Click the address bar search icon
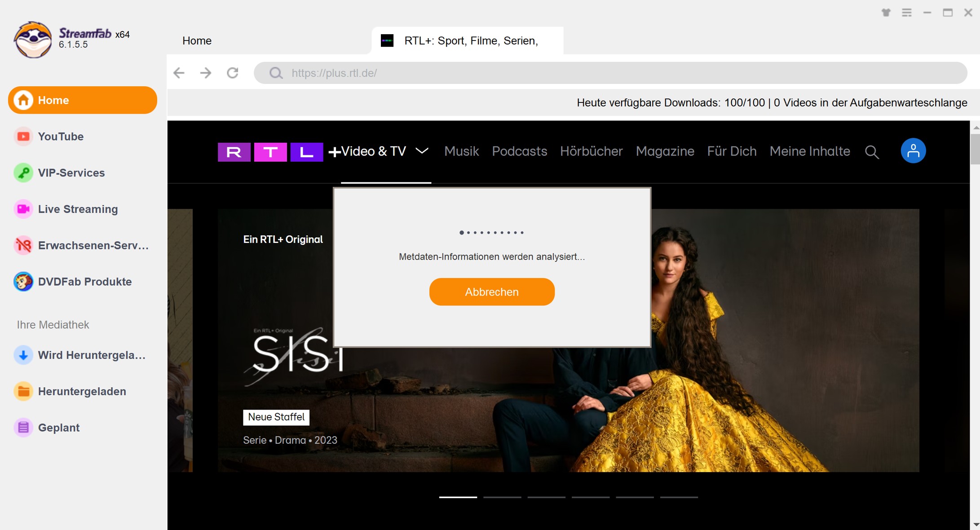This screenshot has height=530, width=980. [x=276, y=73]
